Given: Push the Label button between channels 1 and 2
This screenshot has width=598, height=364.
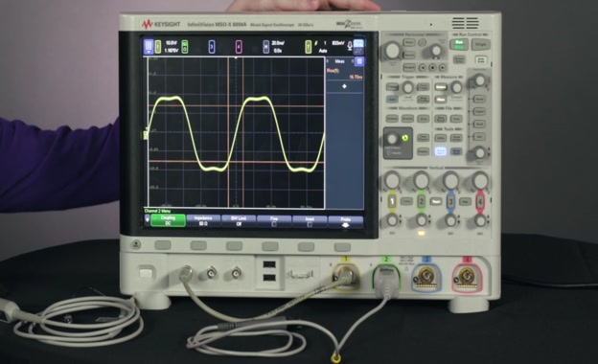Looking at the screenshot, I should [x=406, y=201].
